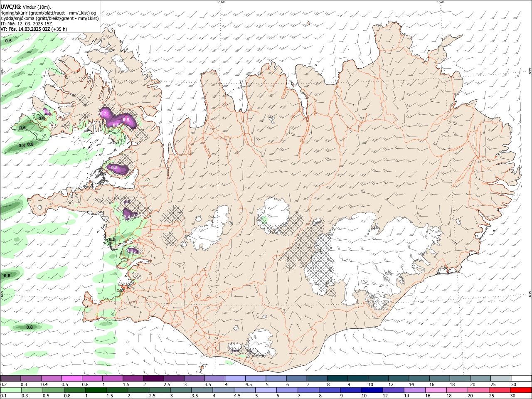Image resolution: width=532 pixels, height=399 pixels.
Task: Click the palest green swatch starting the lower legend
Action: (11, 390)
